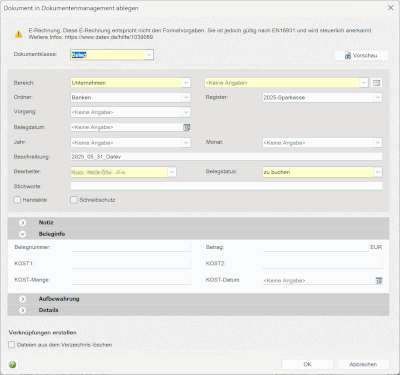Open the Dokumentklasse dropdown
The width and height of the screenshot is (400, 375).
click(x=149, y=55)
